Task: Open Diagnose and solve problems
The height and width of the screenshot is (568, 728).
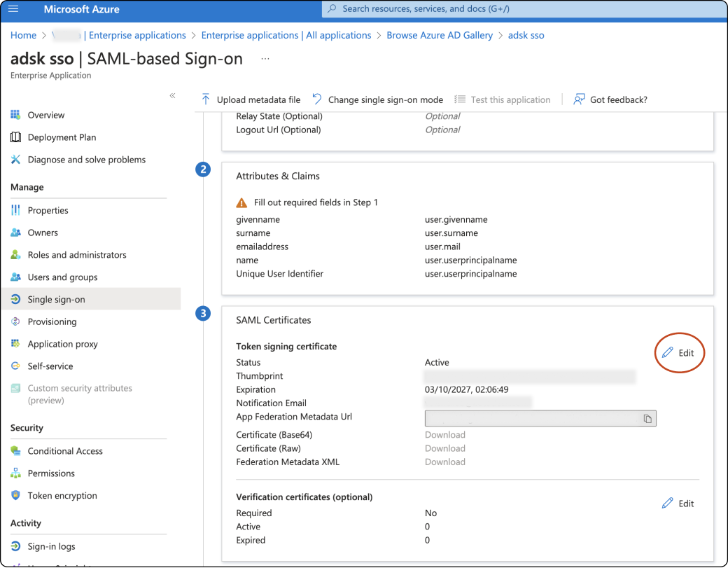Action: pyautogui.click(x=86, y=160)
